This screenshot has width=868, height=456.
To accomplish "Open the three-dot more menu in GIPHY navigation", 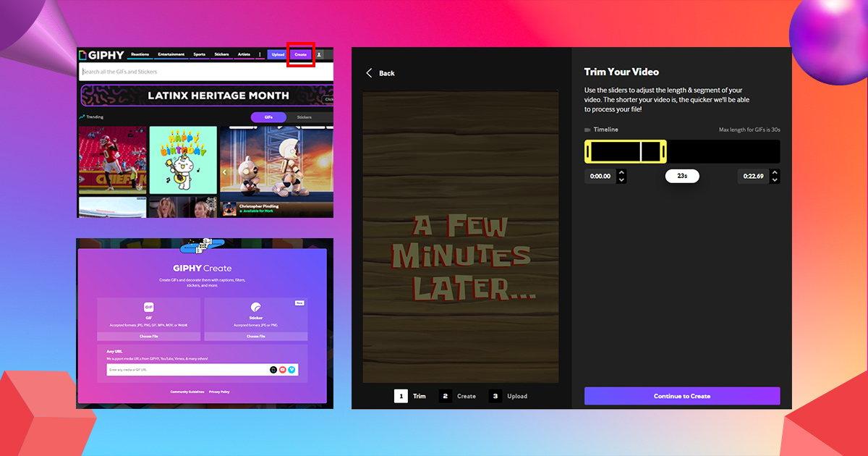I will pos(260,54).
